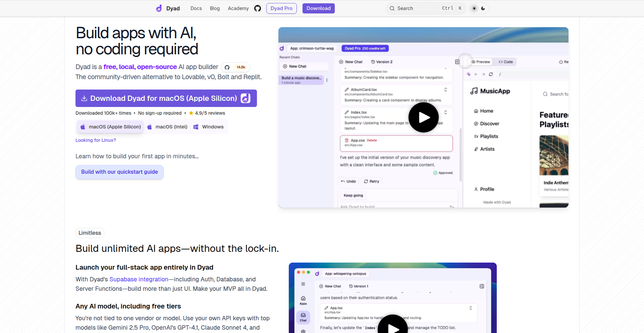The image size is (644, 333).
Task: Follow the Supabase integration link
Action: (139, 279)
